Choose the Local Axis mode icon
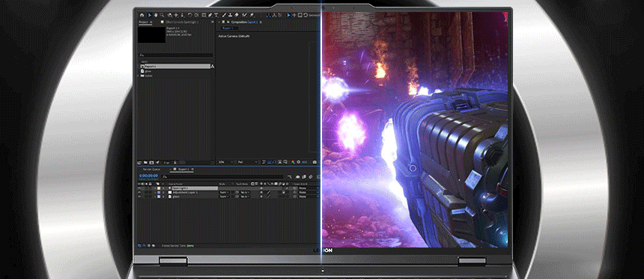The width and height of the screenshot is (644, 279). (269, 15)
